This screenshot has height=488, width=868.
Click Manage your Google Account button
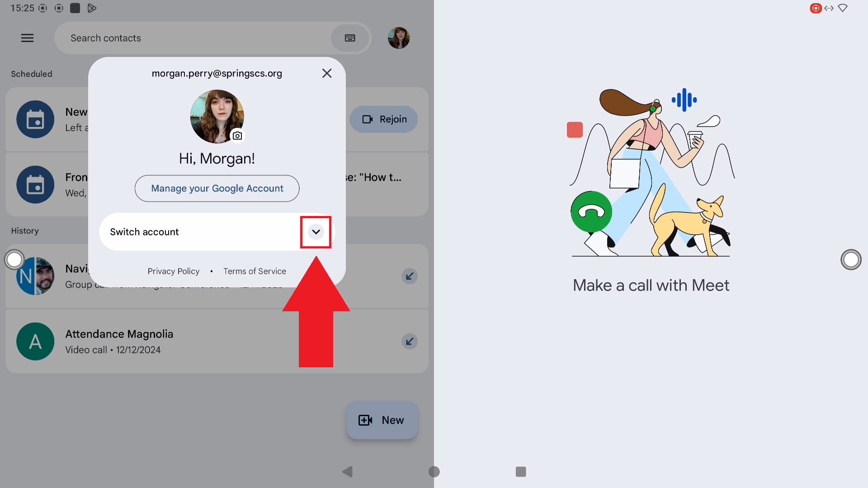217,188
